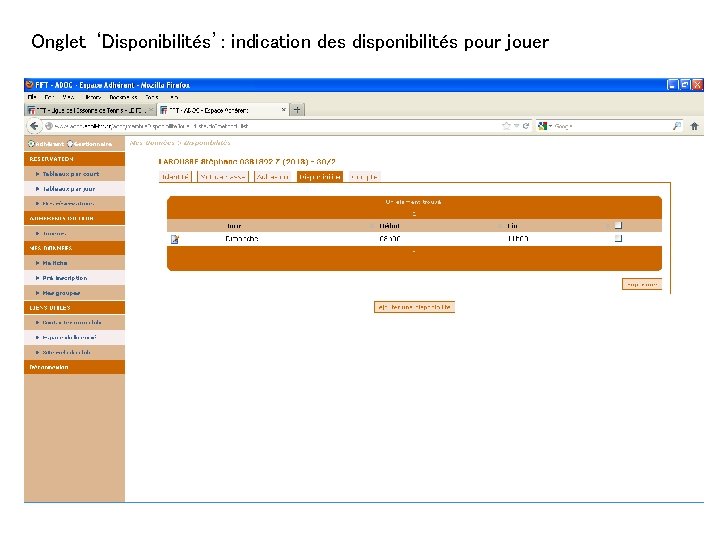Viewport: 720px width, 540px height.
Task: Open the Adhésion tab
Action: [273, 177]
